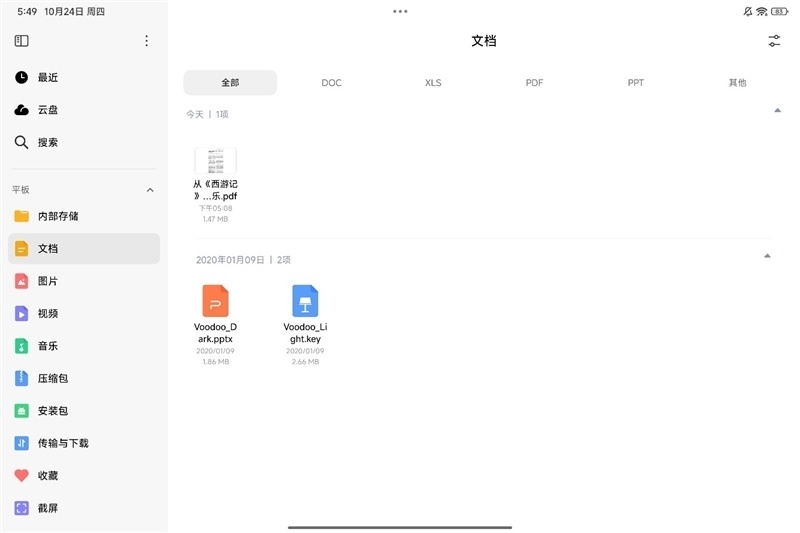The image size is (800, 533).
Task: Collapse the 2020年01月09日 file group
Action: point(767,256)
